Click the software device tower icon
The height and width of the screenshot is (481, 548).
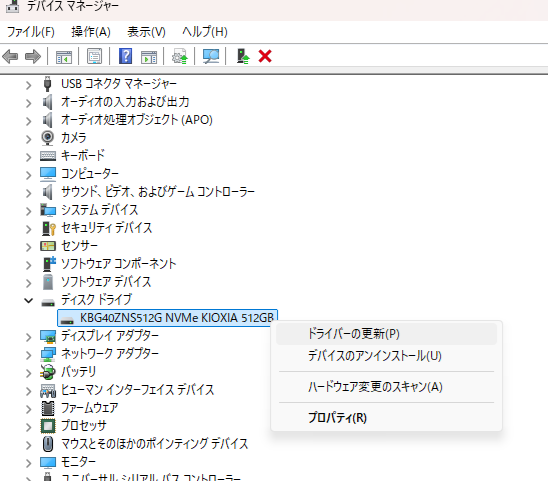[x=48, y=282]
